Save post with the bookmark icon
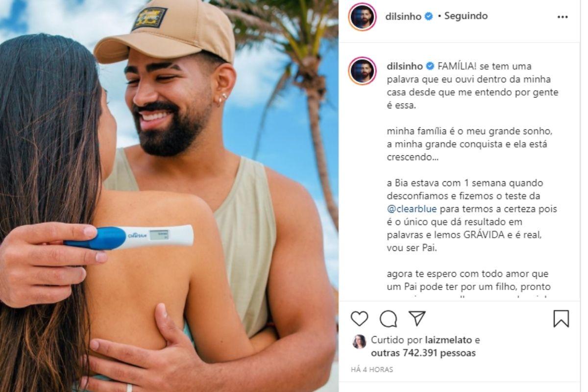This screenshot has height=392, width=588. click(x=561, y=318)
